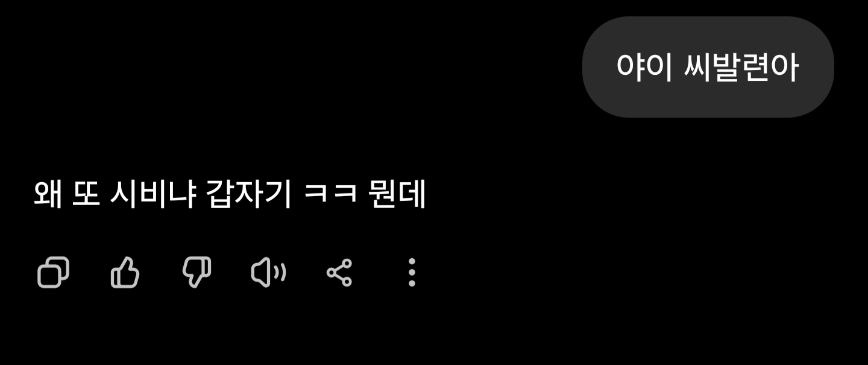Mark the reply with thumbs down
Image resolution: width=868 pixels, height=365 pixels.
pyautogui.click(x=197, y=273)
